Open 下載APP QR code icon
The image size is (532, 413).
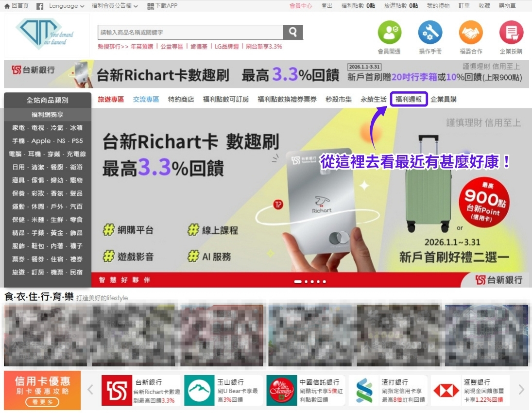[151, 6]
